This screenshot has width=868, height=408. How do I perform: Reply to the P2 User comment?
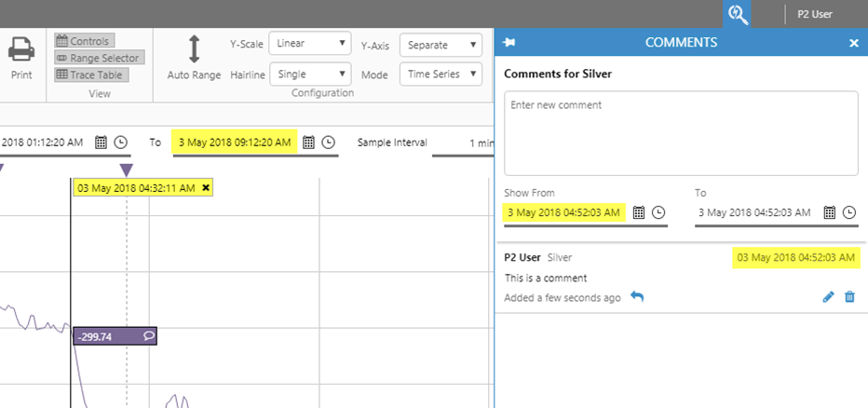coord(637,297)
